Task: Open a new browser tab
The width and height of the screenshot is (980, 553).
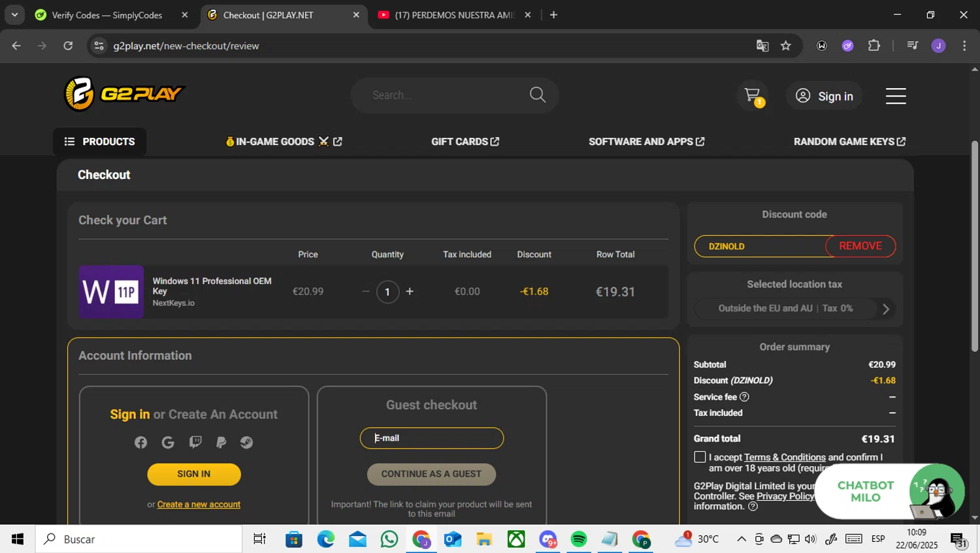Action: click(553, 15)
